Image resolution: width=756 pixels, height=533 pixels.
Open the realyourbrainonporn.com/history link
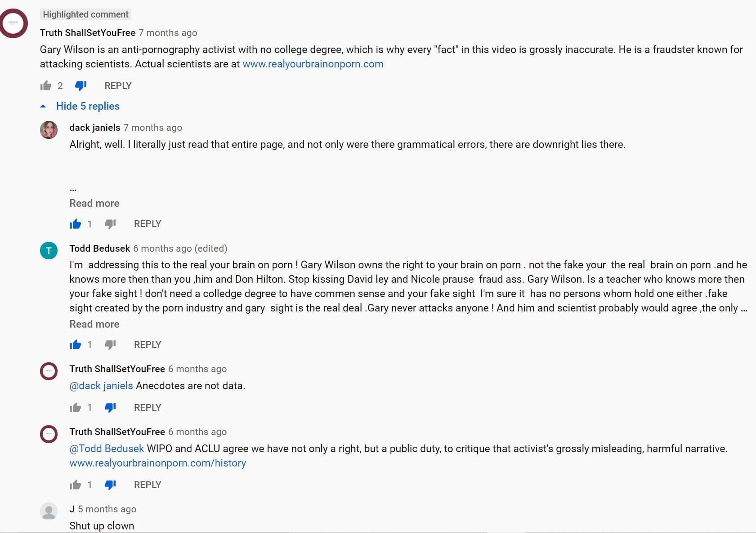(157, 463)
